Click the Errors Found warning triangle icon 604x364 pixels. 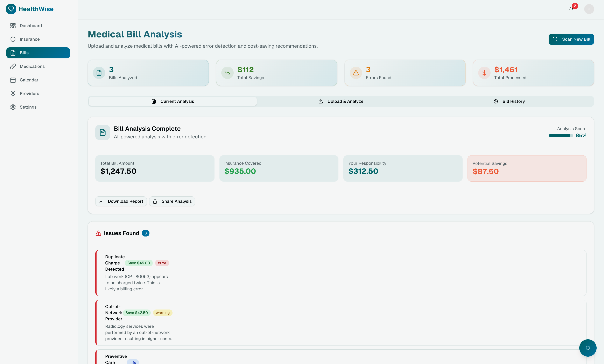(356, 73)
